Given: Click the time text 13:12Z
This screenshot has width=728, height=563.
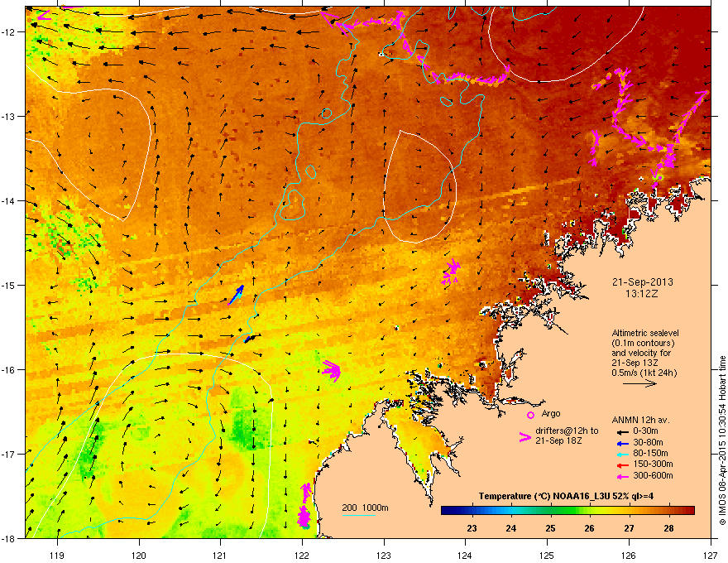Looking at the screenshot, I should tap(642, 294).
